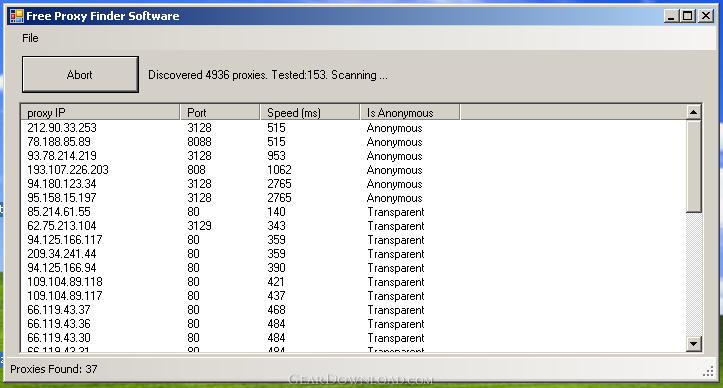723x388 pixels.
Task: Click speed value 468
Action: coord(276,310)
